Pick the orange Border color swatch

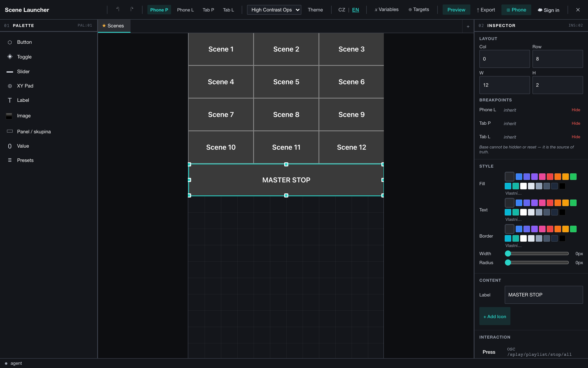point(558,229)
